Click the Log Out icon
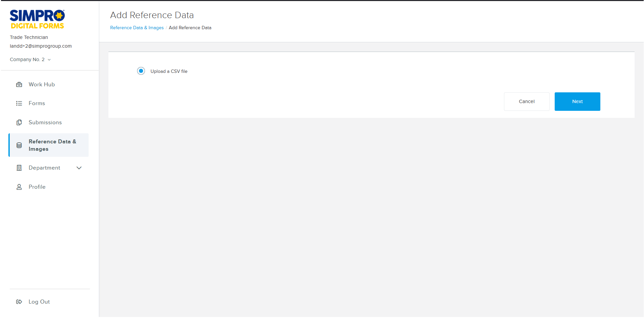This screenshot has height=318, width=644. tap(19, 302)
